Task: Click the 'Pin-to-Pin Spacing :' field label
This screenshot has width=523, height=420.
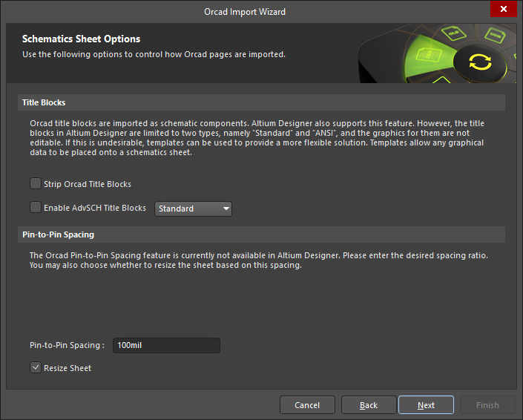Action: [67, 345]
